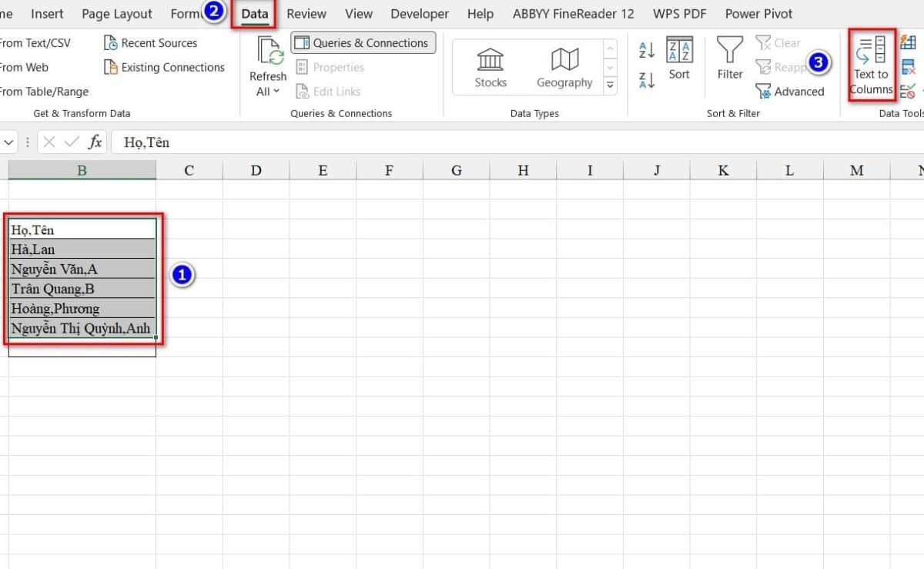This screenshot has width=924, height=569.
Task: Select the Stocks data type
Action: pos(490,65)
